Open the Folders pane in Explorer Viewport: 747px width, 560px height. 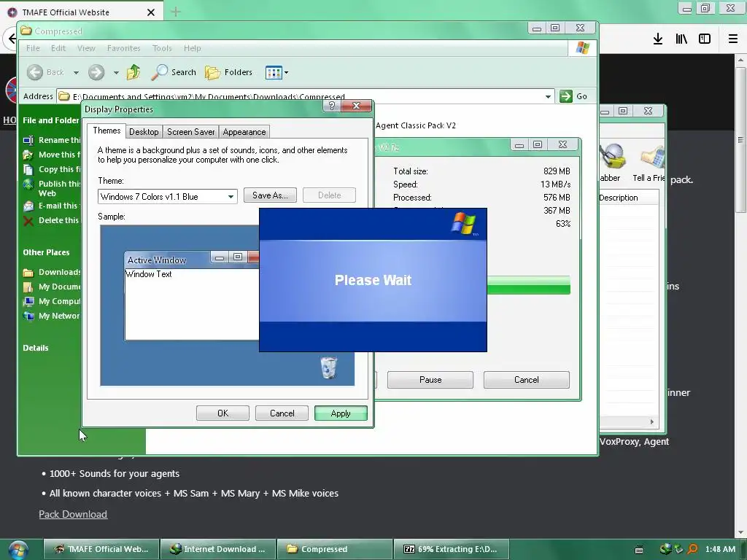(228, 72)
